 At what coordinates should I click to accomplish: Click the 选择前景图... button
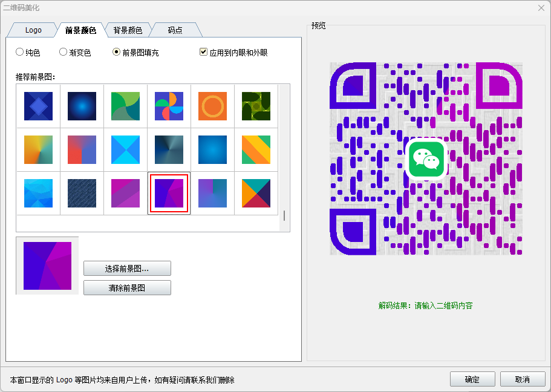coord(127,269)
